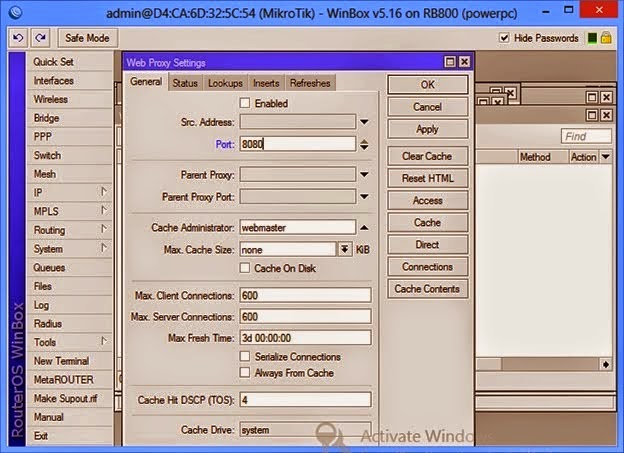Switch to the Lookups tab

[x=225, y=83]
